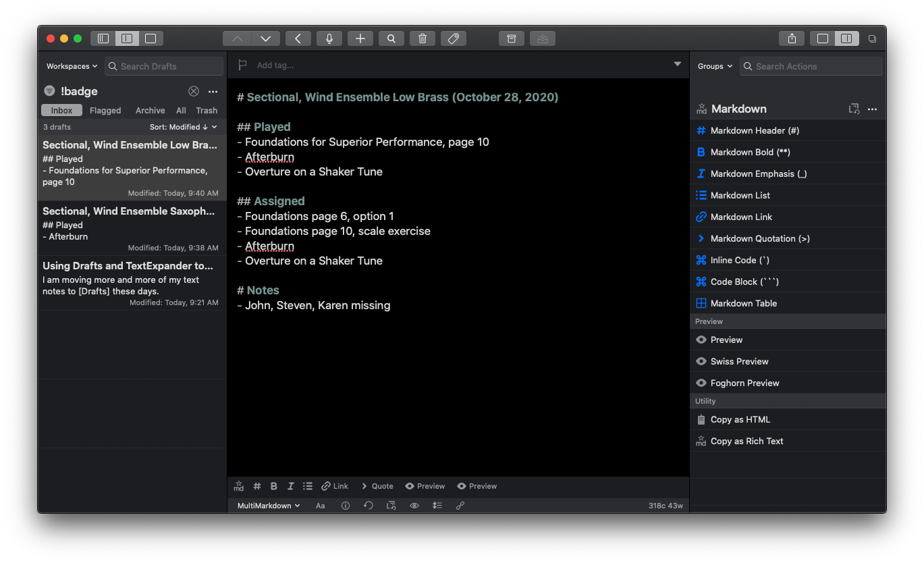
Task: Switch to the All tab
Action: (181, 110)
